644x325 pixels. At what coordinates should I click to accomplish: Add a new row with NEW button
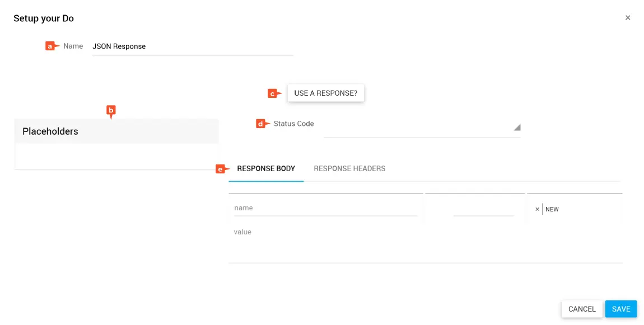coord(552,209)
